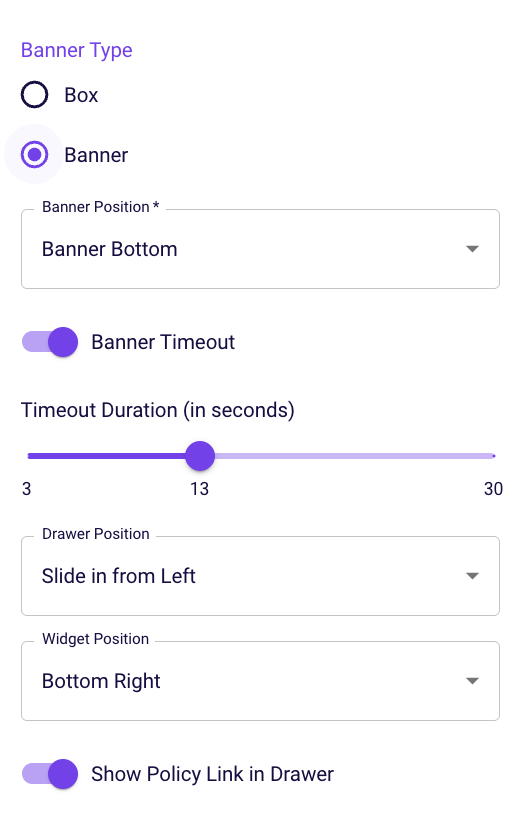Click the arrow icon beside Bottom Right
Viewport: 516px width, 820px height.
472,681
